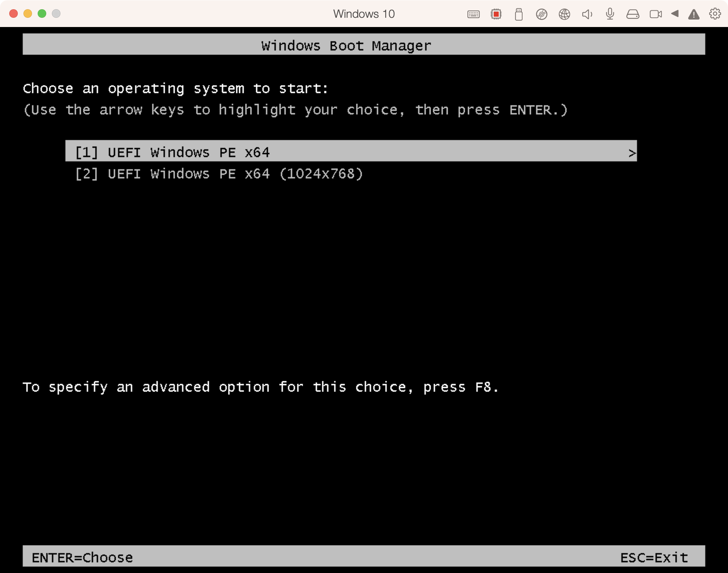This screenshot has height=573, width=728.
Task: Open the USB devices icon
Action: [x=519, y=14]
